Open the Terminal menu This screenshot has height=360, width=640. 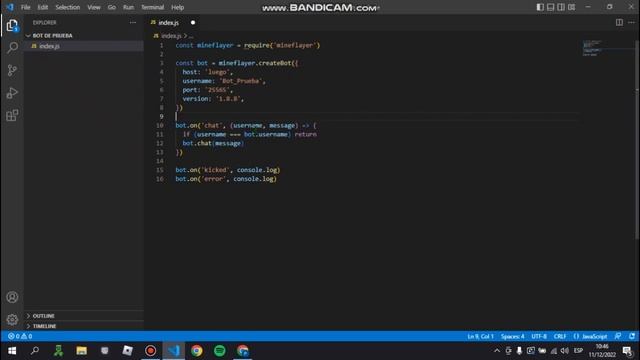pyautogui.click(x=152, y=7)
